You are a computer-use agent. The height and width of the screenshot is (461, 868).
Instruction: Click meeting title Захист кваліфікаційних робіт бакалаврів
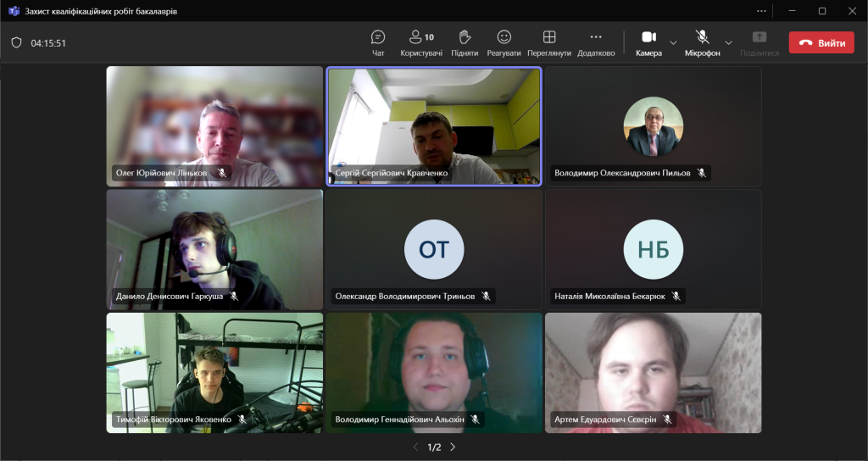click(x=101, y=11)
